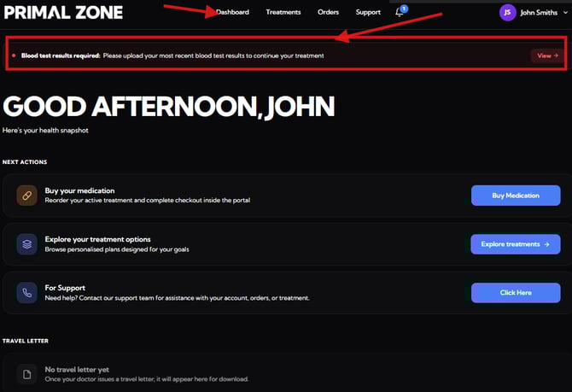
Task: Expand the John Smiths account dropdown arrow
Action: point(565,13)
